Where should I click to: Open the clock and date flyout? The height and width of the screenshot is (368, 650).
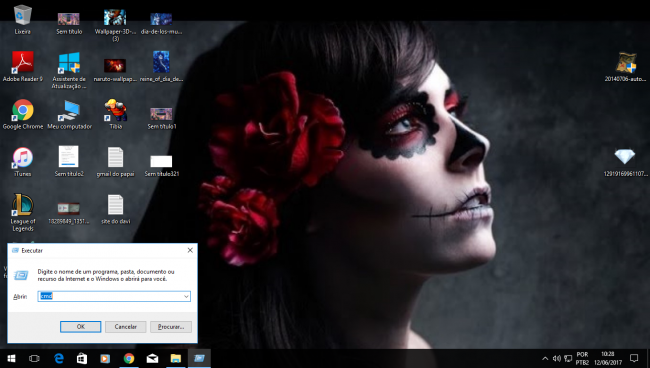(x=608, y=358)
